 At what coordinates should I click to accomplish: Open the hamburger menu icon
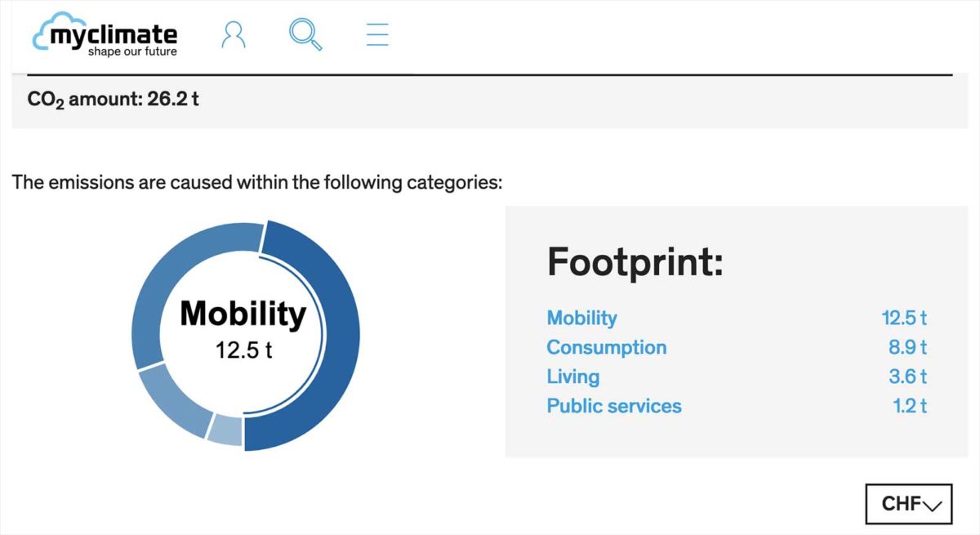click(377, 34)
